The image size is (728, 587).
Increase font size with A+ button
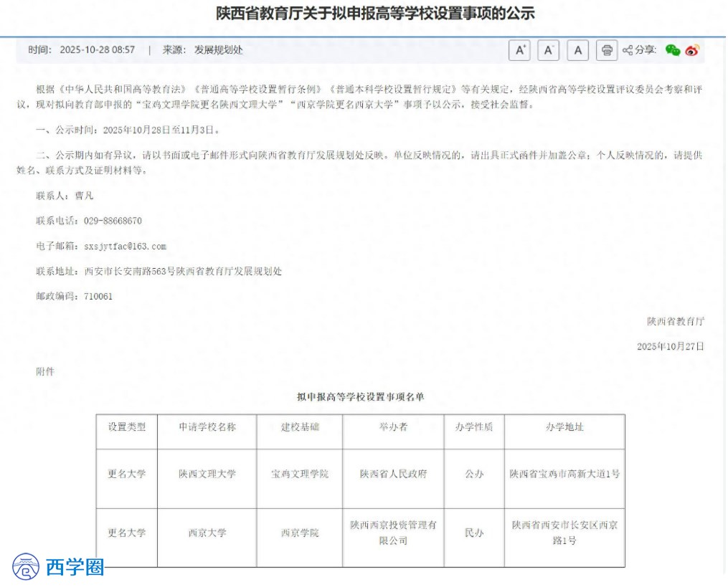coord(520,50)
